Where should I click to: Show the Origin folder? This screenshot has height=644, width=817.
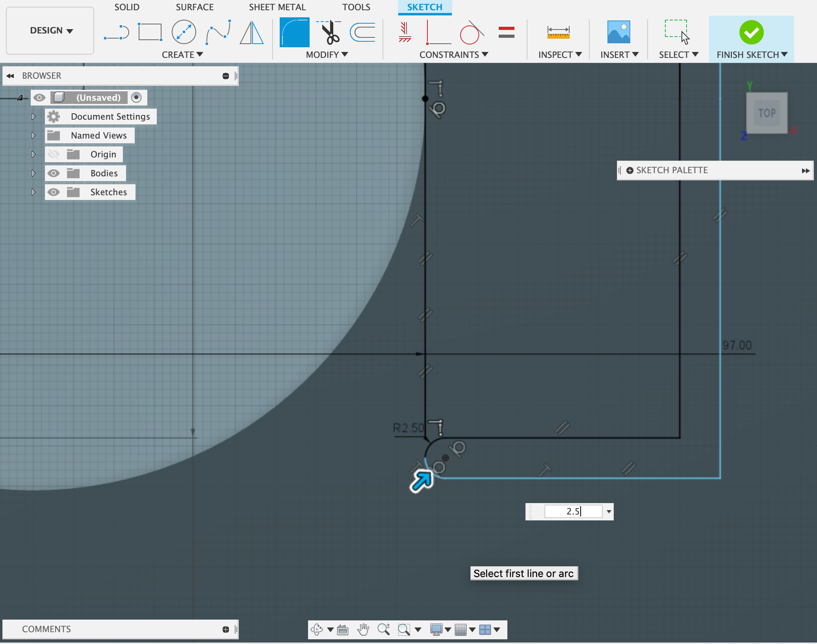point(54,154)
